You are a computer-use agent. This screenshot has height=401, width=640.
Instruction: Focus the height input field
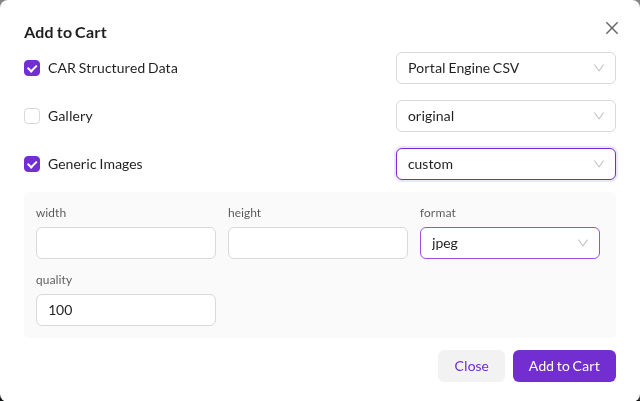coord(318,243)
